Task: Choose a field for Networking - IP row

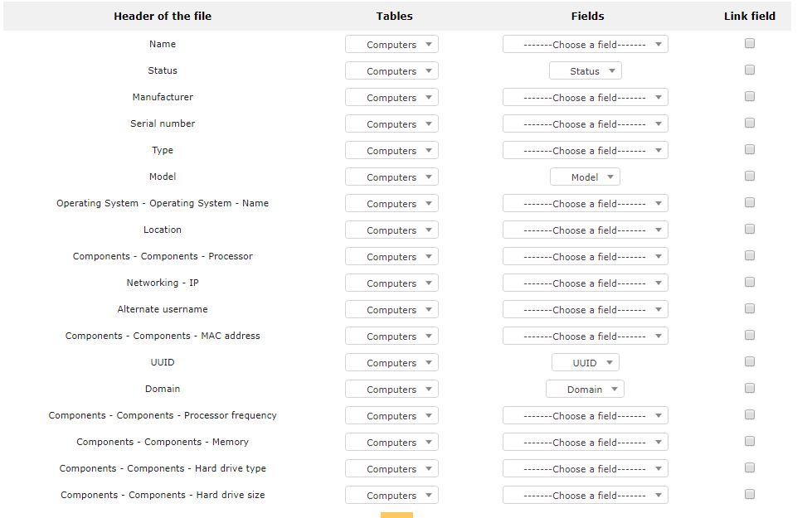Action: [586, 283]
